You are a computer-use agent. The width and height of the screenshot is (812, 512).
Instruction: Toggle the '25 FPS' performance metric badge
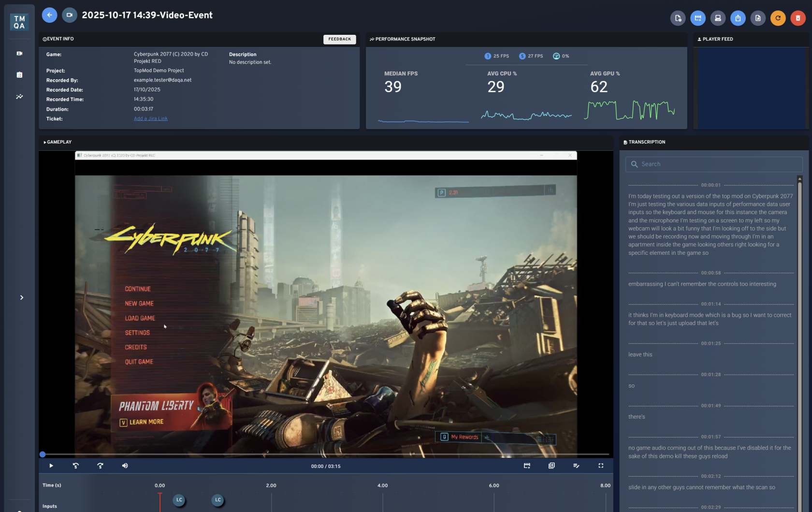(497, 56)
